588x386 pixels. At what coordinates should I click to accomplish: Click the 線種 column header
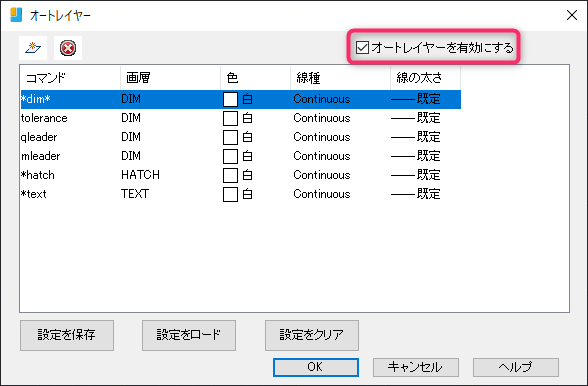[x=340, y=78]
